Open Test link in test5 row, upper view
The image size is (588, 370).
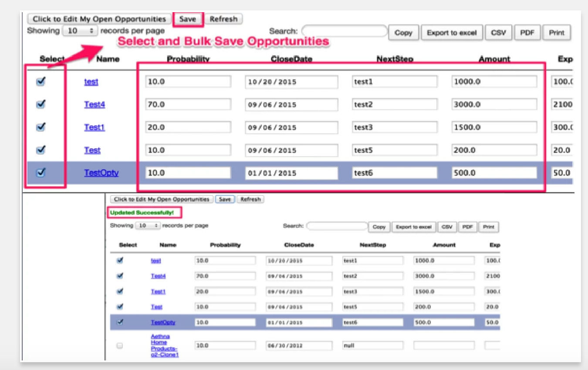click(x=92, y=150)
